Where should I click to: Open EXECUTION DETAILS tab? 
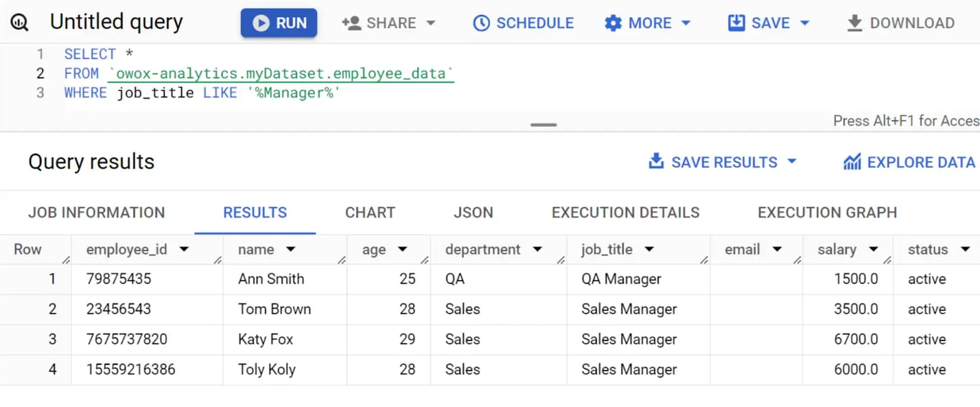[626, 212]
